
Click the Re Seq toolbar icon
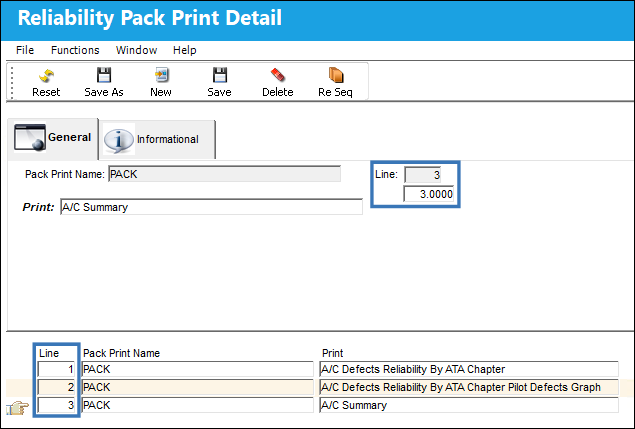[336, 75]
